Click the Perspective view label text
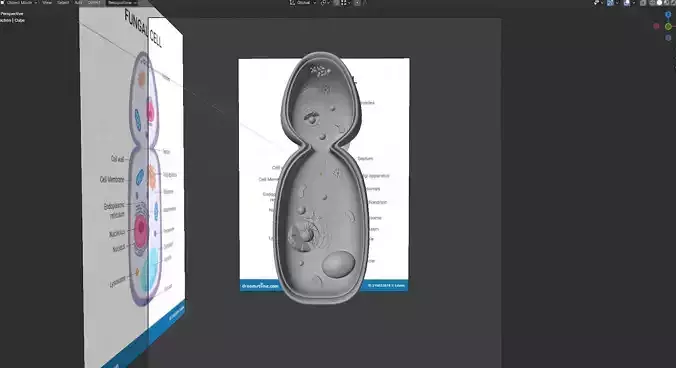Viewport: 676px width, 368px height. coord(12,14)
